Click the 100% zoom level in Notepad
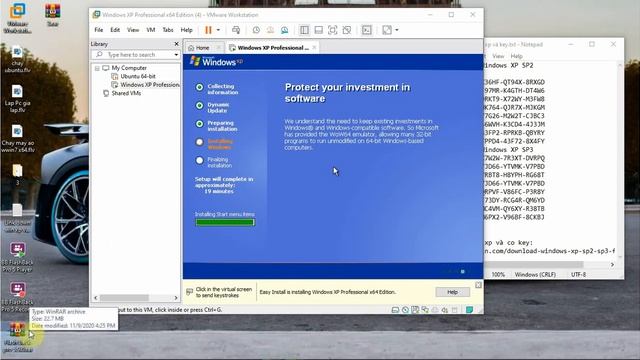This screenshot has width=640, height=360. [x=498, y=275]
